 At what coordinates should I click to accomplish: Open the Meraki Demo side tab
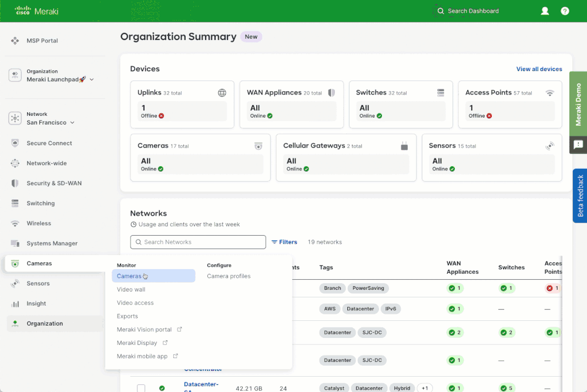pos(578,103)
